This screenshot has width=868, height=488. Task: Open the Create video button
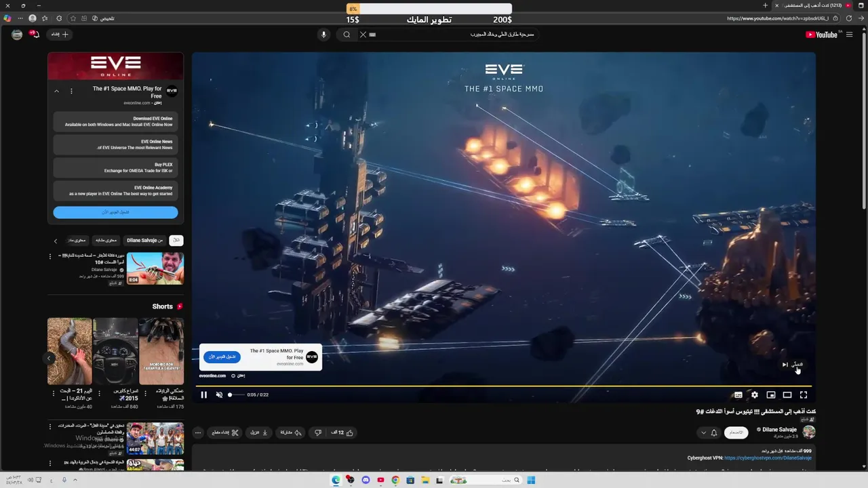point(60,35)
